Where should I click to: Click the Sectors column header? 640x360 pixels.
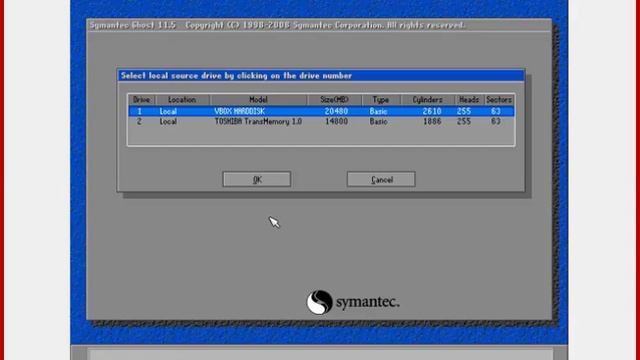pyautogui.click(x=499, y=100)
